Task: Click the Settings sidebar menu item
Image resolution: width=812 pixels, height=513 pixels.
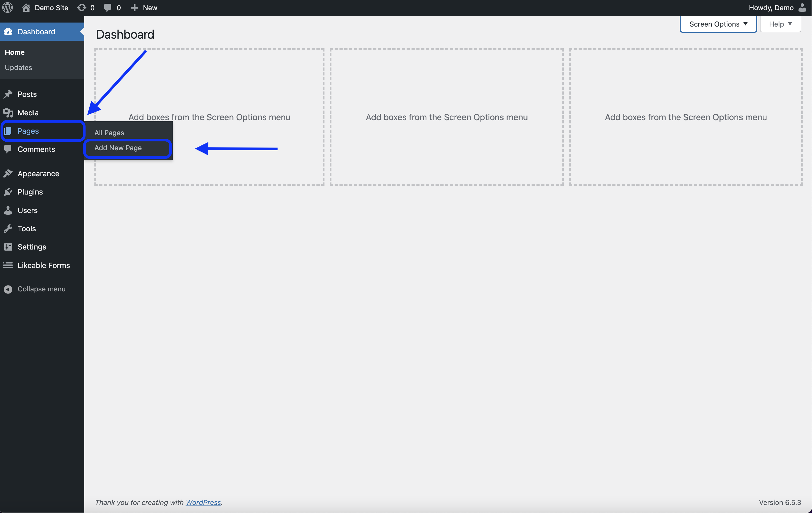Action: point(31,247)
